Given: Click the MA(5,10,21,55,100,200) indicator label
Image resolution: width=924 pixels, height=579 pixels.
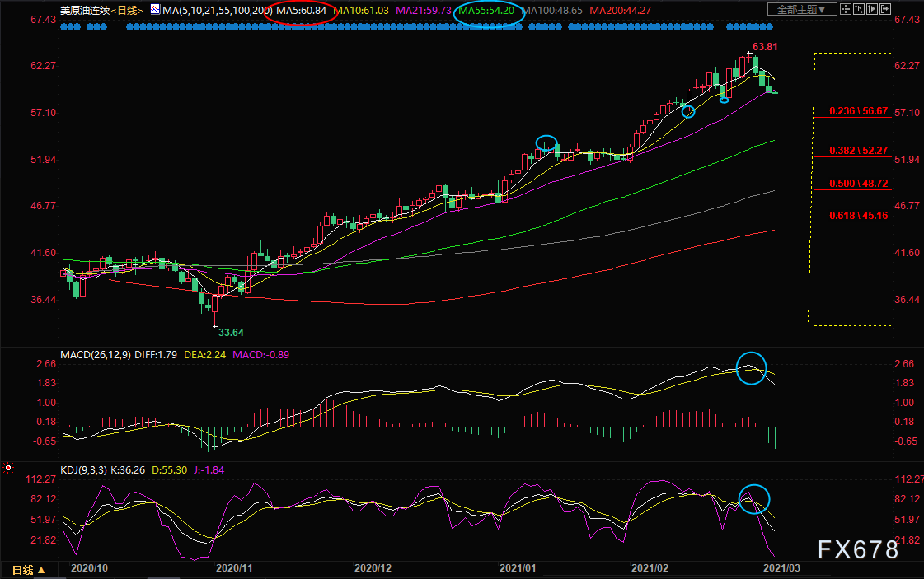Looking at the screenshot, I should (x=217, y=11).
